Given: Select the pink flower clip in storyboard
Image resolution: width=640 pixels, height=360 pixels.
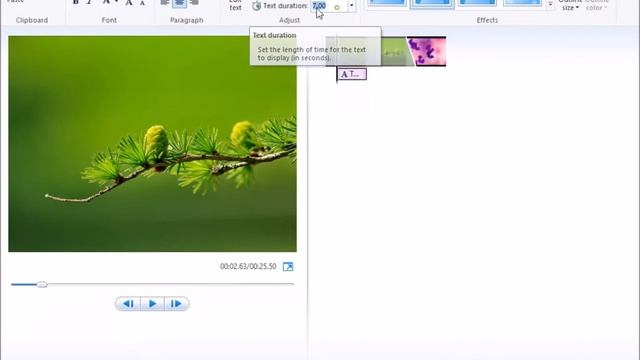Looking at the screenshot, I should point(427,51).
